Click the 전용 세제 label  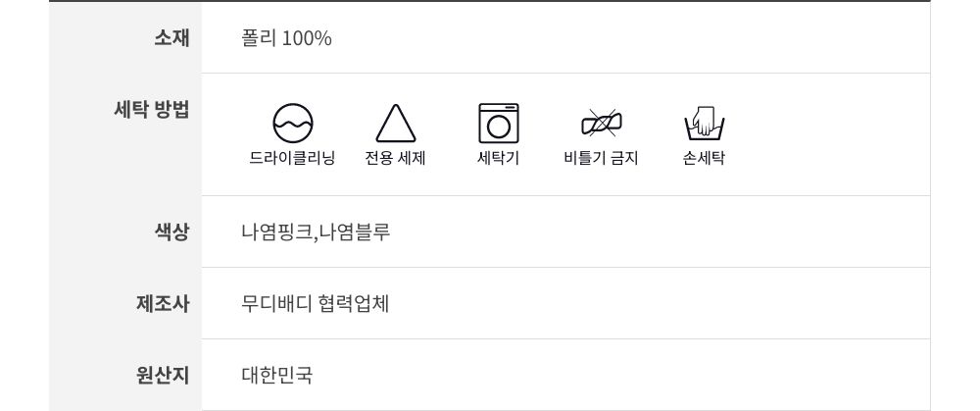[x=395, y=158]
